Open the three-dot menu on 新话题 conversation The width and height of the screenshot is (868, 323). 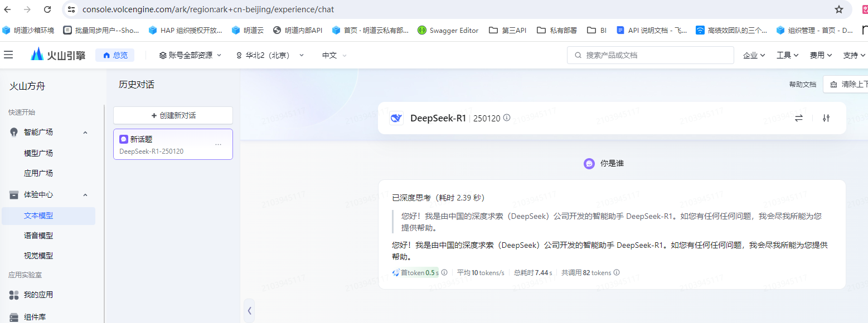coord(218,144)
